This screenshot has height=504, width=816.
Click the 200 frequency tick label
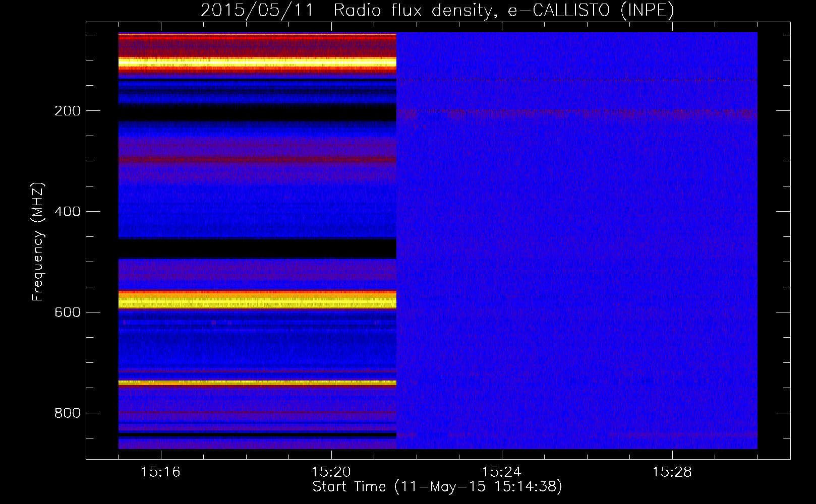[x=68, y=111]
